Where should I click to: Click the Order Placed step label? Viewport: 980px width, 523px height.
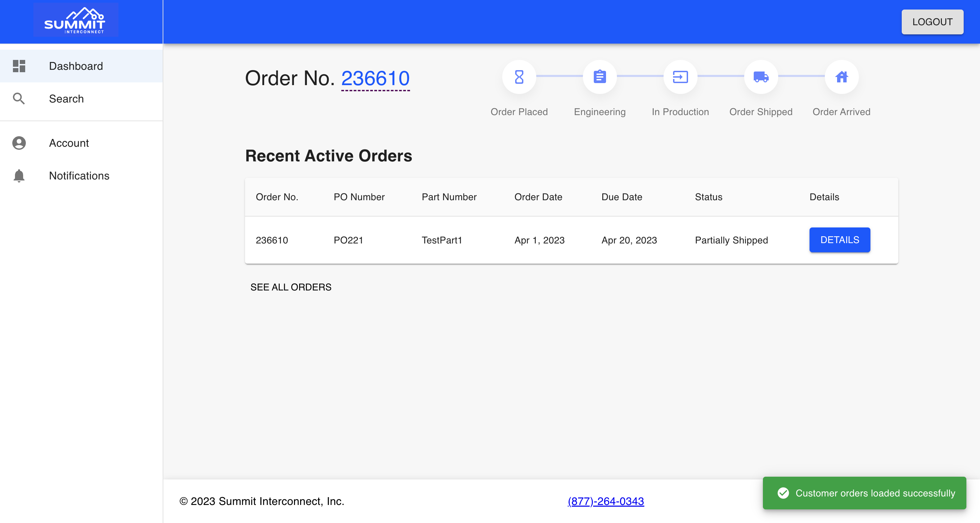[x=519, y=112]
